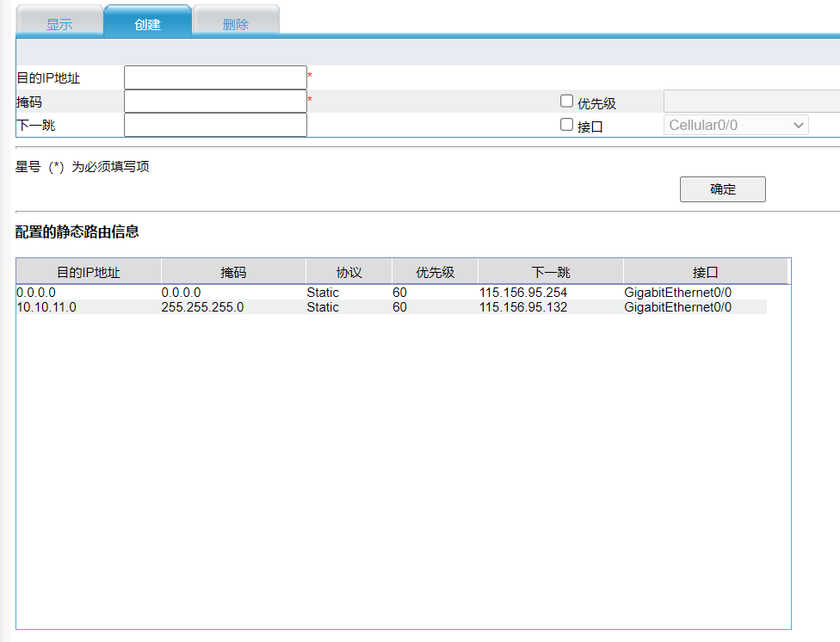Focus the 目的IP地址 input field

coord(215,77)
